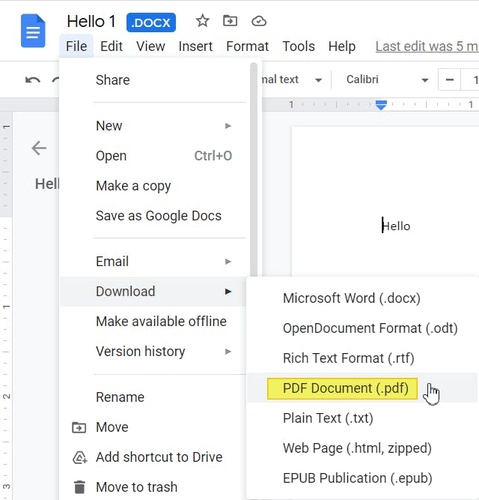Download as OpenDocument Format (.odt)
Image resolution: width=479 pixels, height=500 pixels.
pyautogui.click(x=362, y=328)
